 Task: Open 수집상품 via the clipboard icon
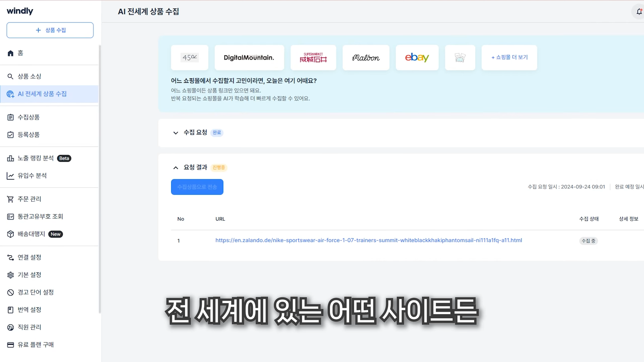click(10, 117)
